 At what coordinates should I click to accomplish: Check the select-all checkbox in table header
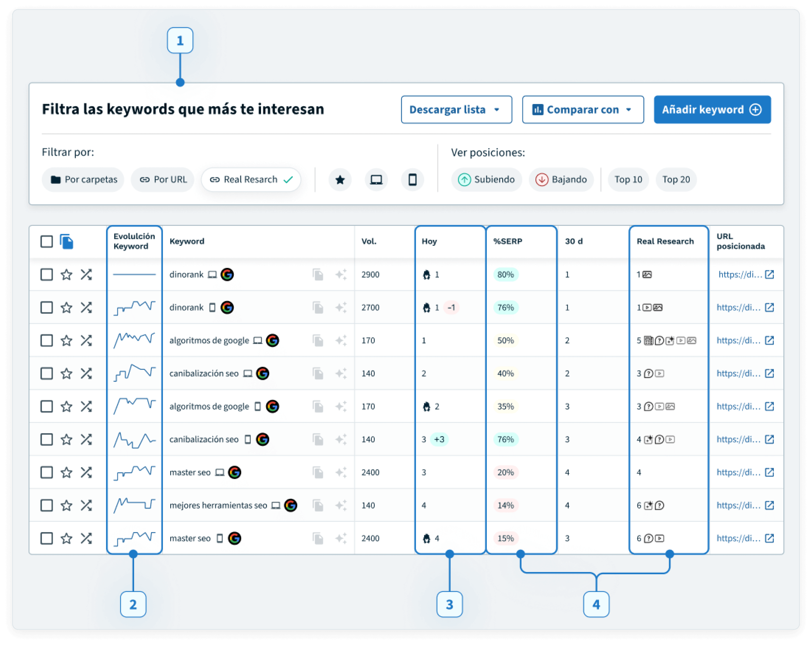click(x=47, y=241)
